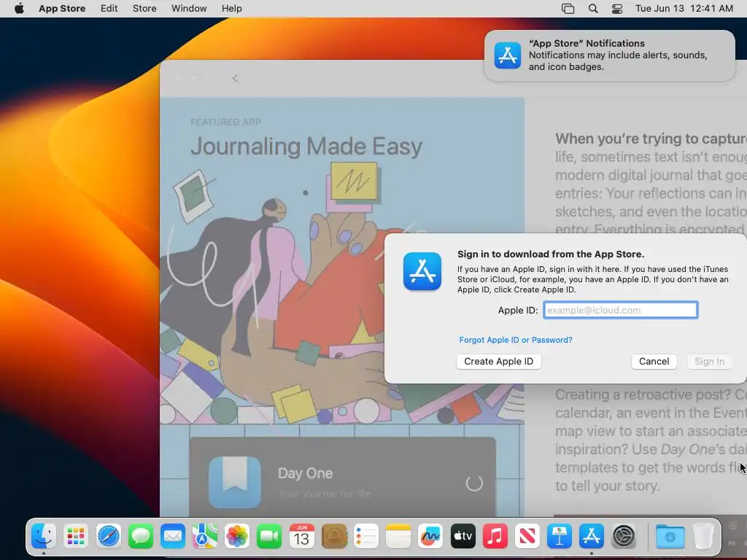The image size is (747, 560).
Task: Click App Store icon in Dock
Action: point(591,537)
